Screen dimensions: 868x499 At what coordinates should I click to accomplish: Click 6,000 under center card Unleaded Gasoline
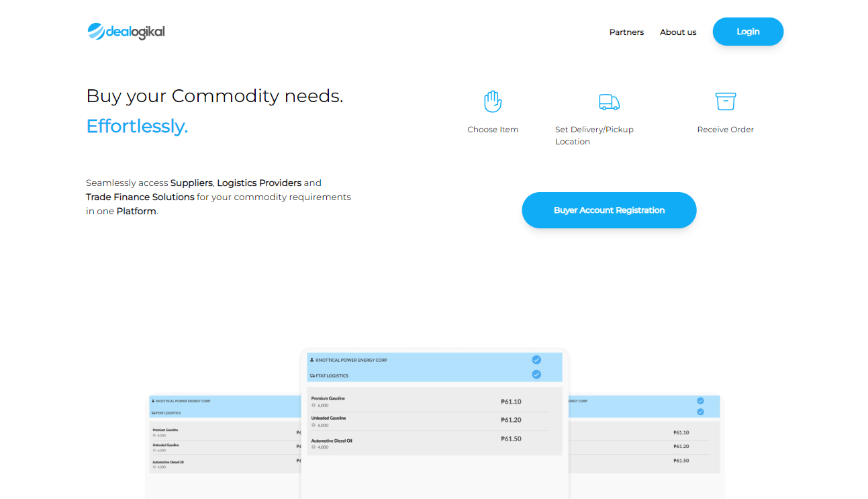323,425
